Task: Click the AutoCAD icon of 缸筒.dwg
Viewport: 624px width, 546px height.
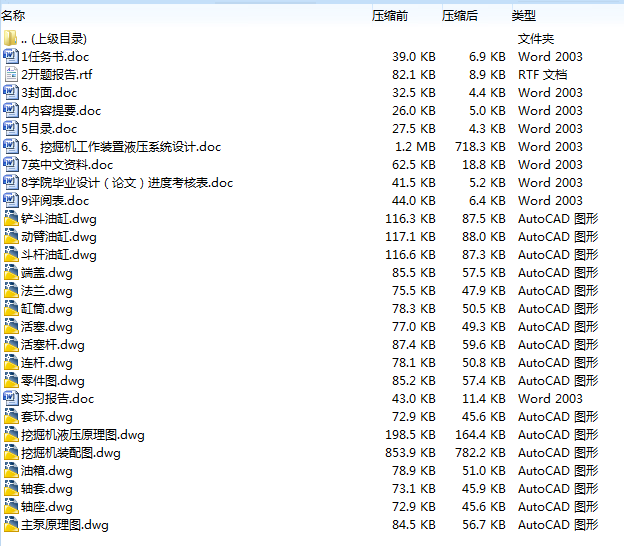Action: (x=11, y=308)
